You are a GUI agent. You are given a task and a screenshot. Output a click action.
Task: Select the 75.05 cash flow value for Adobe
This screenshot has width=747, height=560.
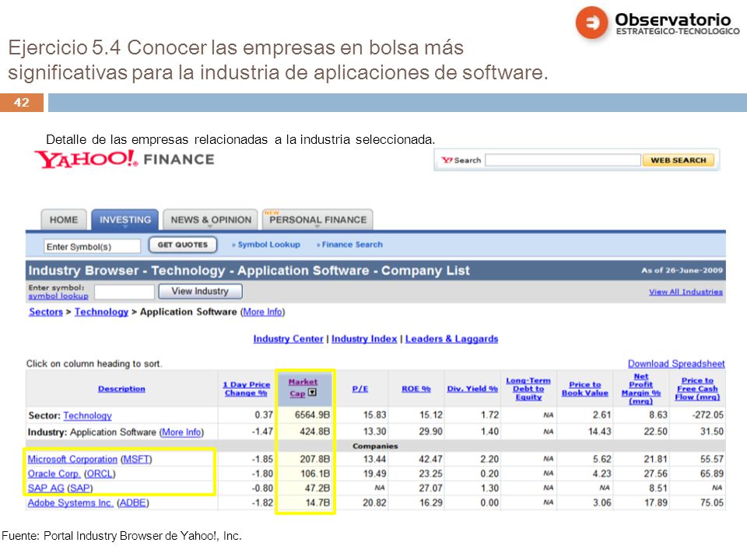pyautogui.click(x=712, y=502)
